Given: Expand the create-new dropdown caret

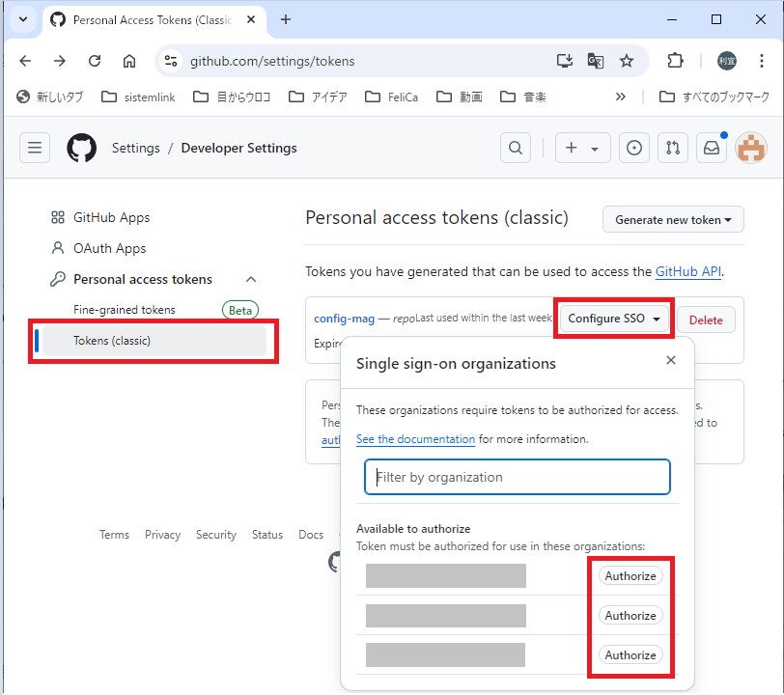Looking at the screenshot, I should 595,149.
